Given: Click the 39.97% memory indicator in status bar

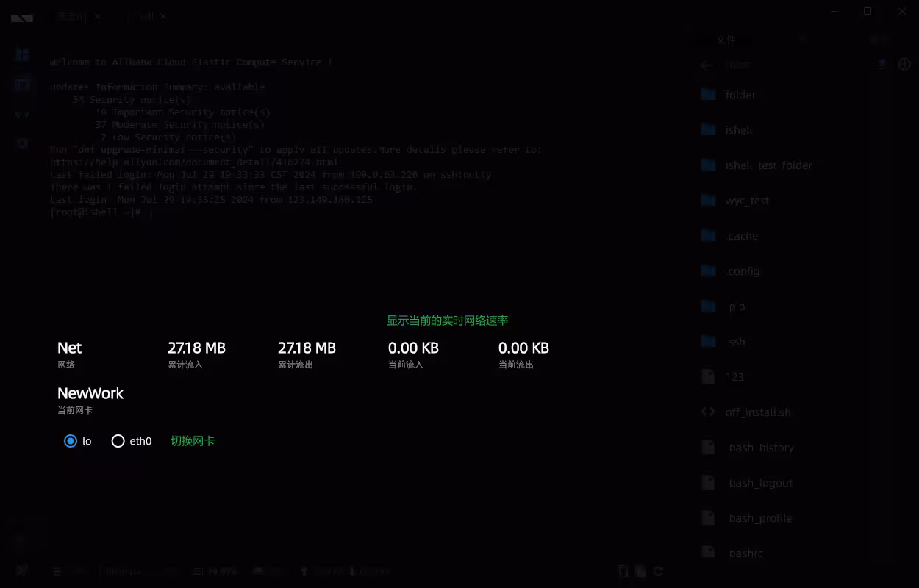Looking at the screenshot, I should pyautogui.click(x=215, y=571).
